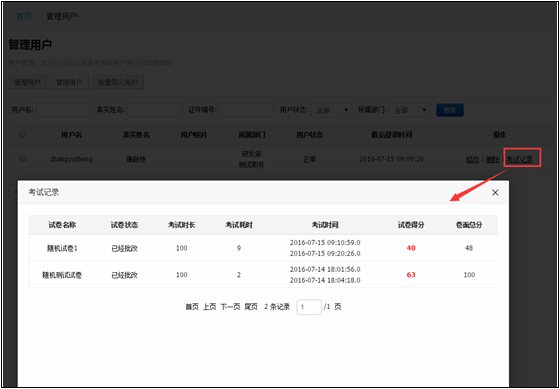This screenshot has height=389, width=560.
Task: Click the 下一页 pagination link
Action: (x=230, y=307)
